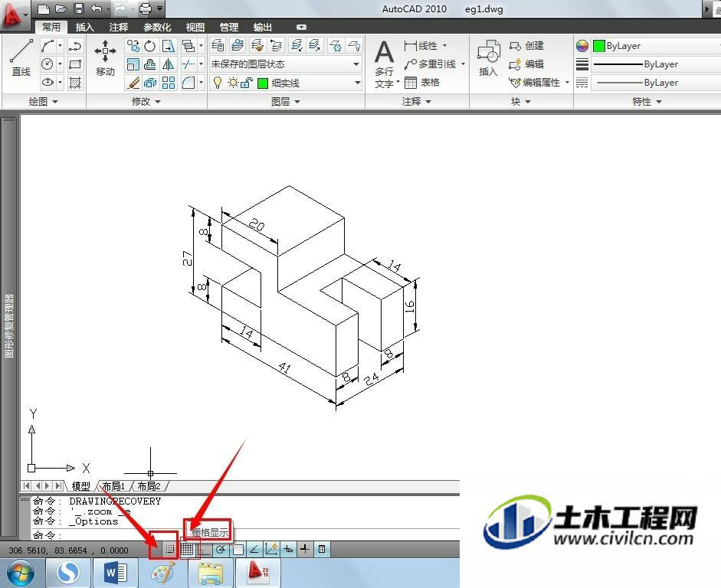Activate the Scale tool
Viewport: 721px width, 588px height.
pyautogui.click(x=133, y=64)
